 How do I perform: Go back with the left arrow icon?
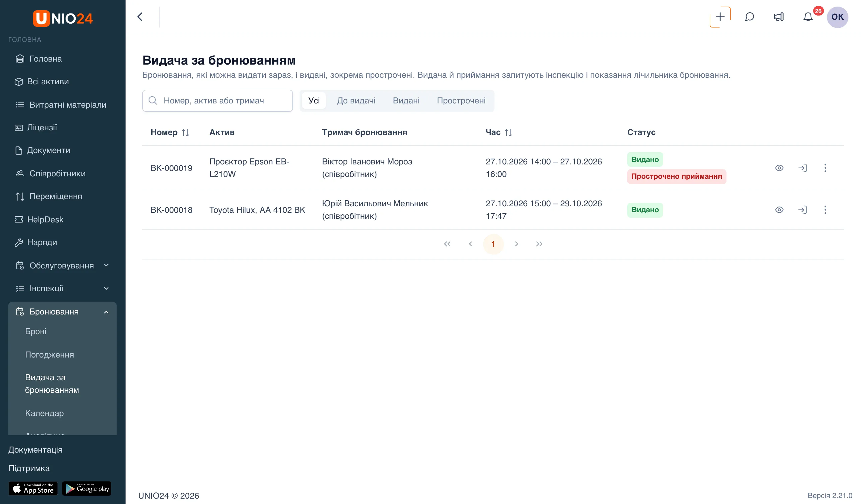140,17
